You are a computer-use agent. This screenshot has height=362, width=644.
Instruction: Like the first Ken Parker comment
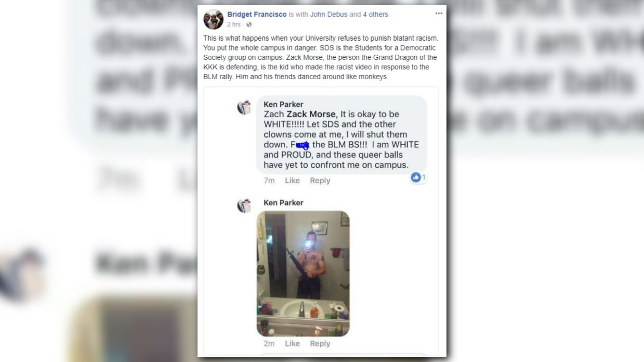pyautogui.click(x=292, y=180)
